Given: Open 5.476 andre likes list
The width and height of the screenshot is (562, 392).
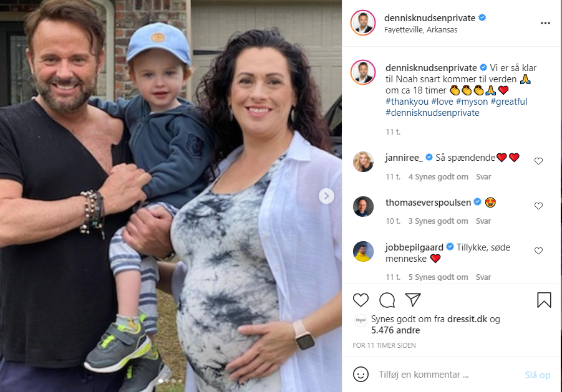Looking at the screenshot, I should [395, 330].
